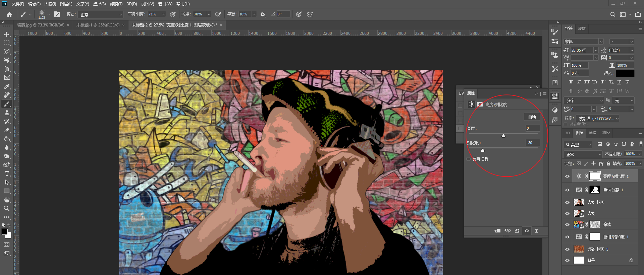Click view previous state icon in Properties
The image size is (644, 275).
pyautogui.click(x=507, y=231)
